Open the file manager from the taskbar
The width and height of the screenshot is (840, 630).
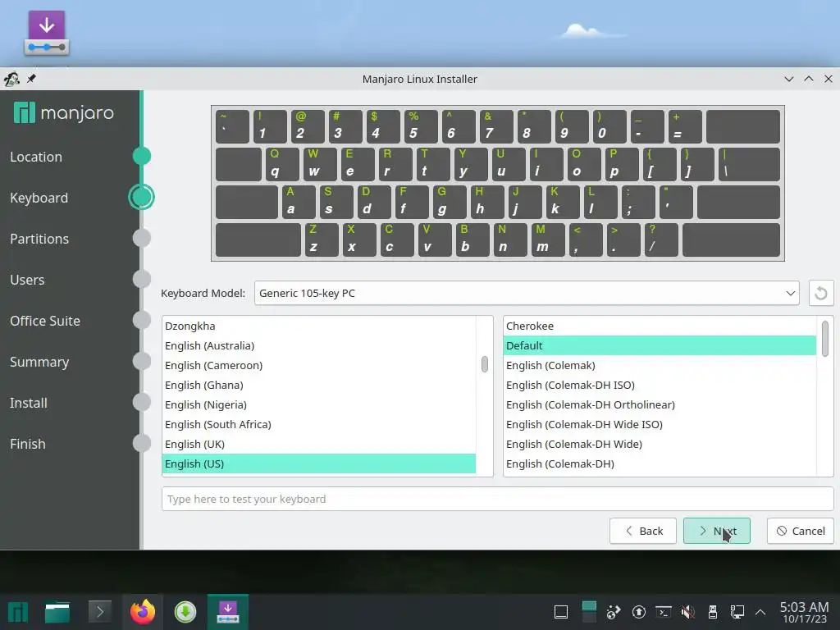click(57, 612)
